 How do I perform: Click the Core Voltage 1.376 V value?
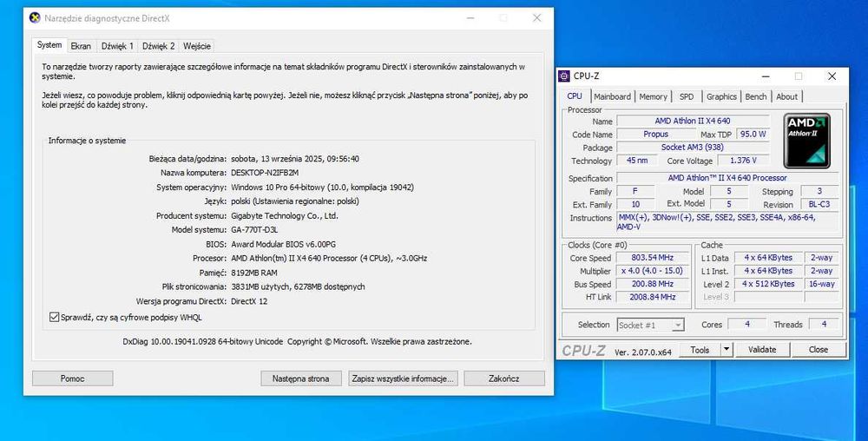744,161
